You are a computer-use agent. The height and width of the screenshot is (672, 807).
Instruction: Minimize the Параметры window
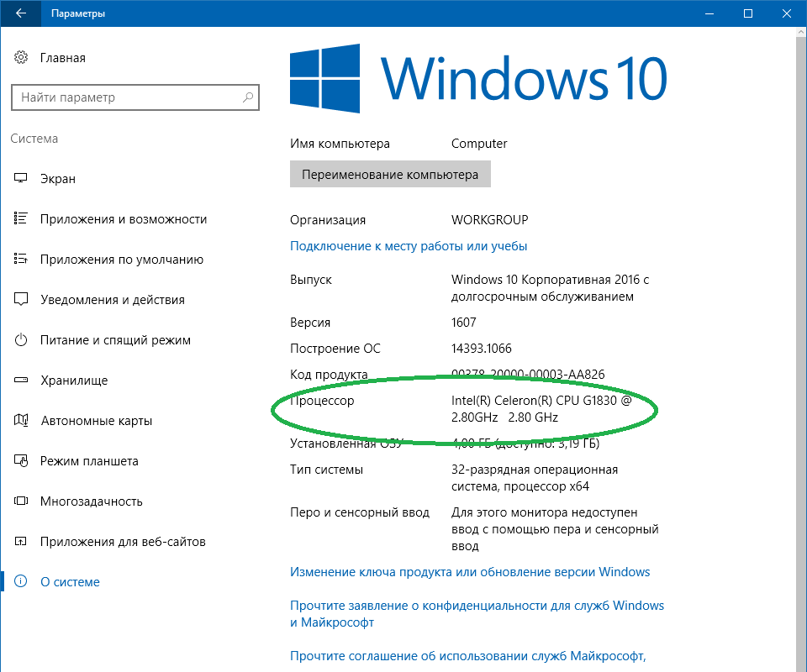[x=709, y=13]
